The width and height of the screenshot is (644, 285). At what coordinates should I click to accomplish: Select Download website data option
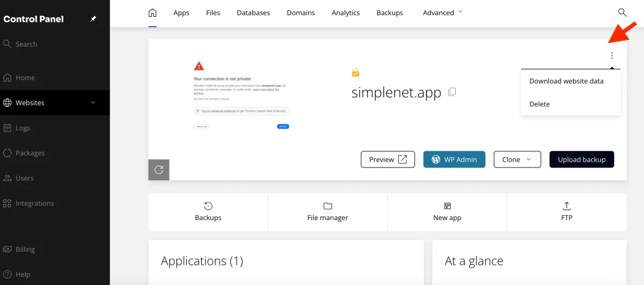[566, 81]
